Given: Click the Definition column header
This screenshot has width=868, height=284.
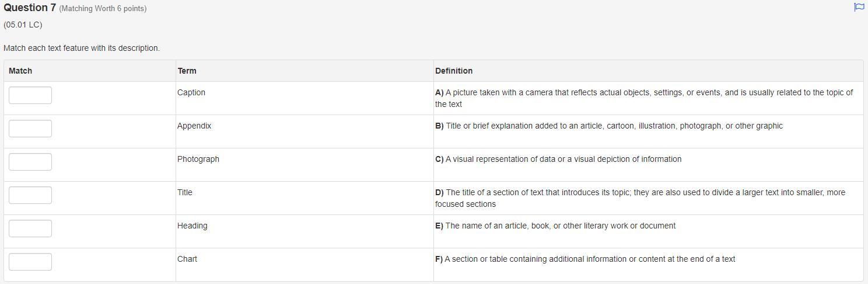Looking at the screenshot, I should 454,71.
